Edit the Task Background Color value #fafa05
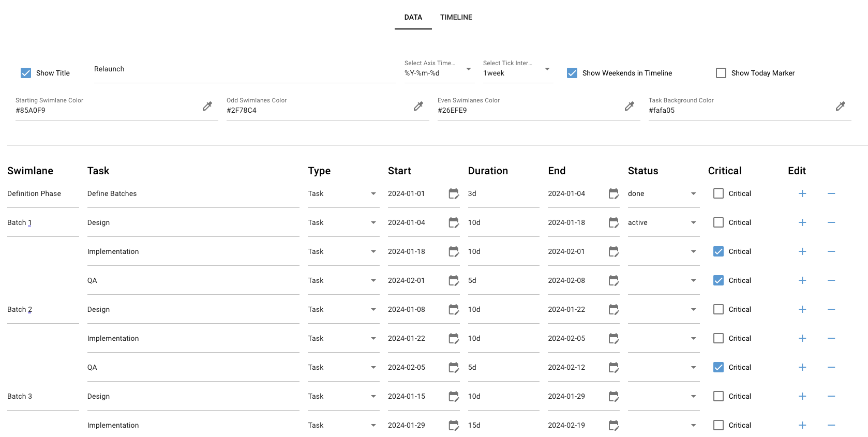The image size is (868, 437). pyautogui.click(x=740, y=110)
